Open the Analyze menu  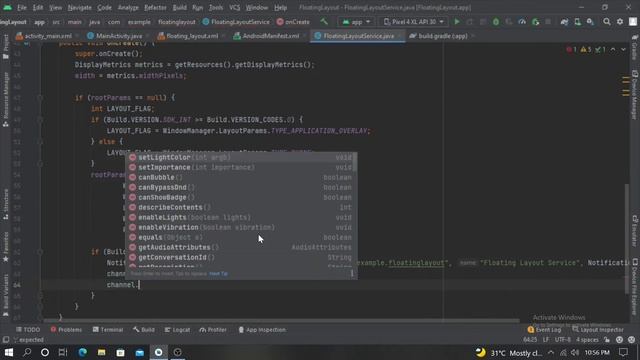(128, 8)
